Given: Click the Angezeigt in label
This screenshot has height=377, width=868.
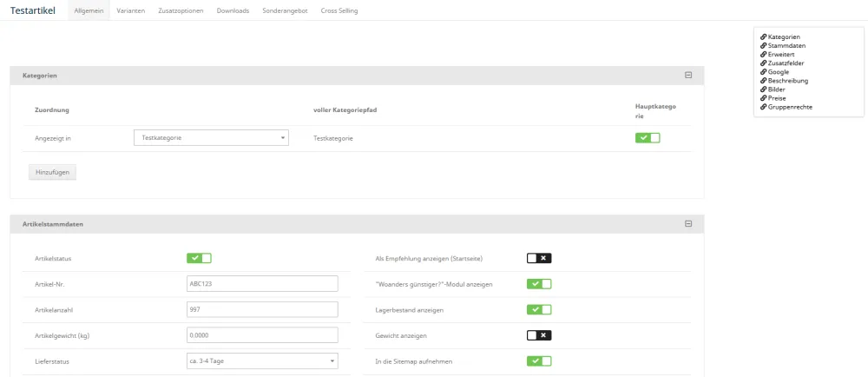Looking at the screenshot, I should click(53, 138).
